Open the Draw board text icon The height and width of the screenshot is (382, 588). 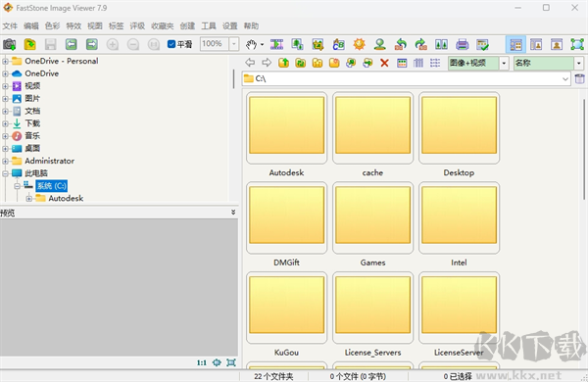tap(339, 44)
